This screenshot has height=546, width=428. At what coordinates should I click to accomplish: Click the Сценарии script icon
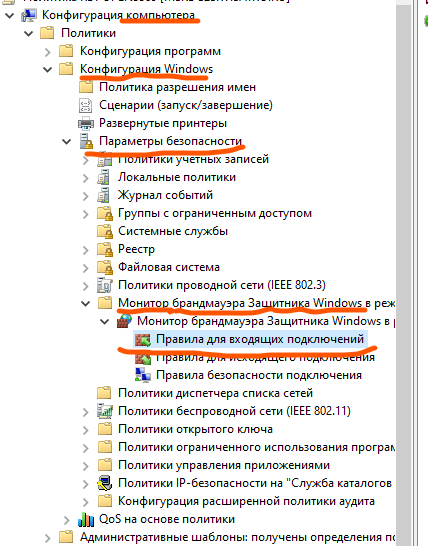tap(86, 105)
